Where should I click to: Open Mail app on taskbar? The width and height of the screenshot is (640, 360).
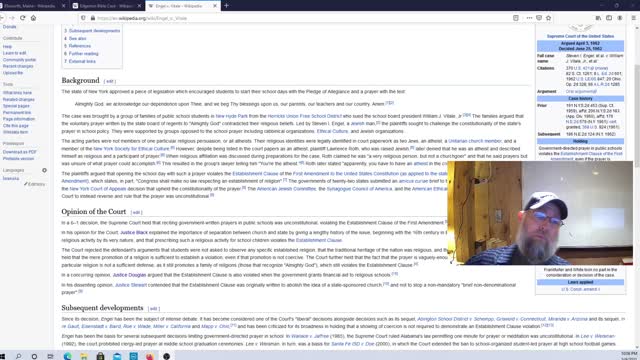[x=117, y=356]
